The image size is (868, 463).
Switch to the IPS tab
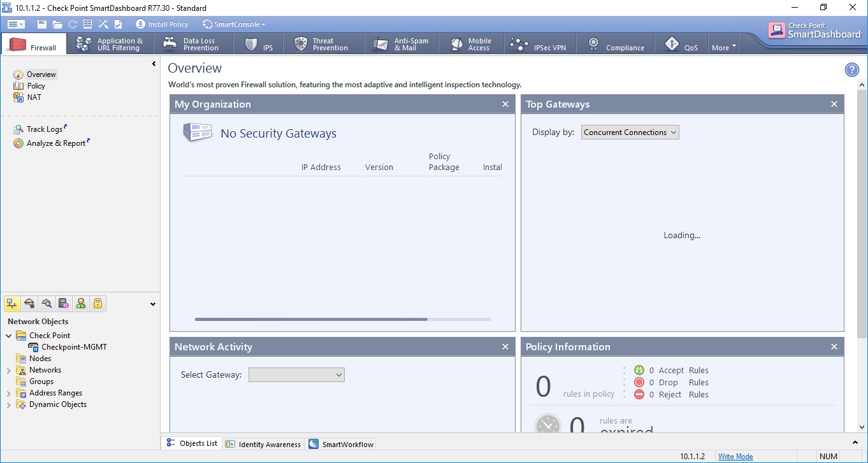click(259, 44)
